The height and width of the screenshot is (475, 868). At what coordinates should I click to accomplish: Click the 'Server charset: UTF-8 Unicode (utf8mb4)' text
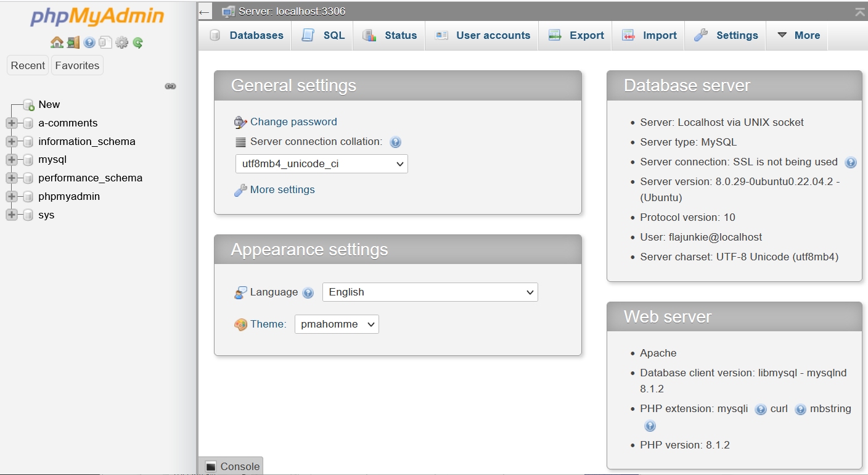pos(739,257)
